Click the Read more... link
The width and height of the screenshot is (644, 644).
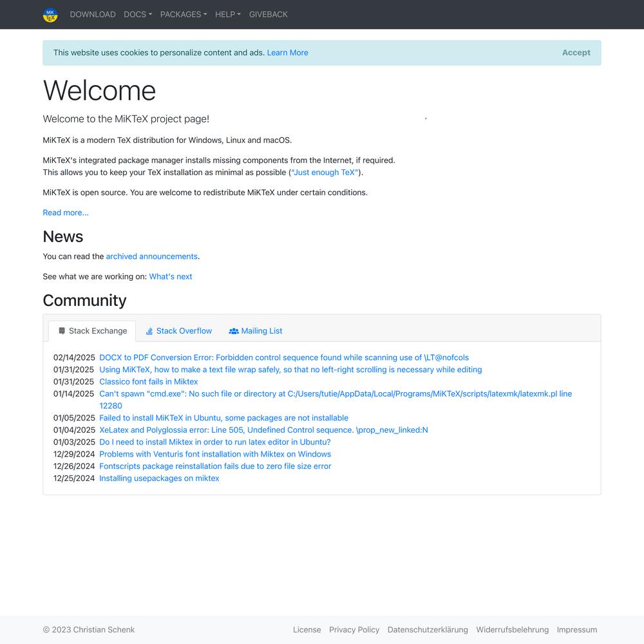click(66, 213)
